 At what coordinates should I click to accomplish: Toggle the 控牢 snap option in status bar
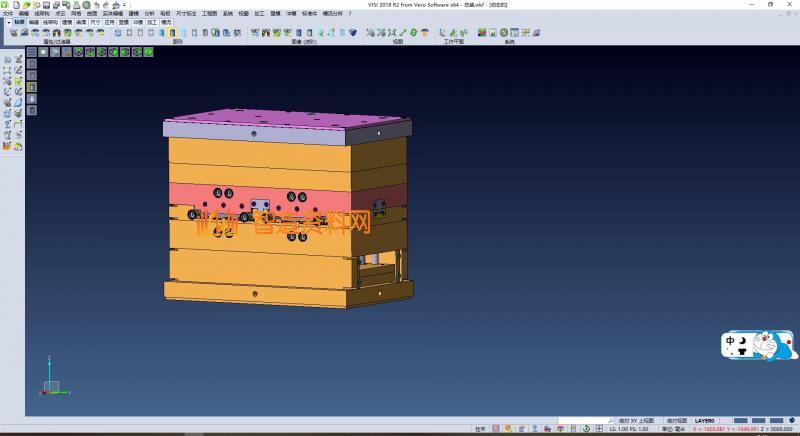coord(480,428)
